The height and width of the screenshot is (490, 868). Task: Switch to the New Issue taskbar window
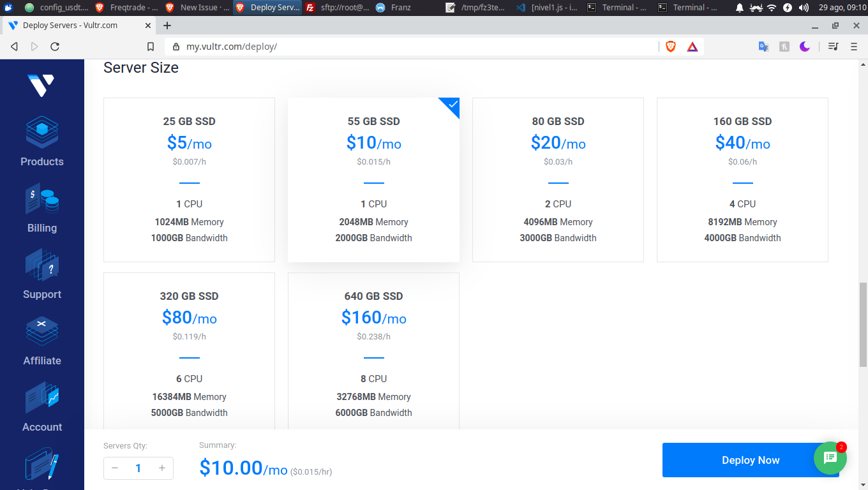click(x=197, y=8)
